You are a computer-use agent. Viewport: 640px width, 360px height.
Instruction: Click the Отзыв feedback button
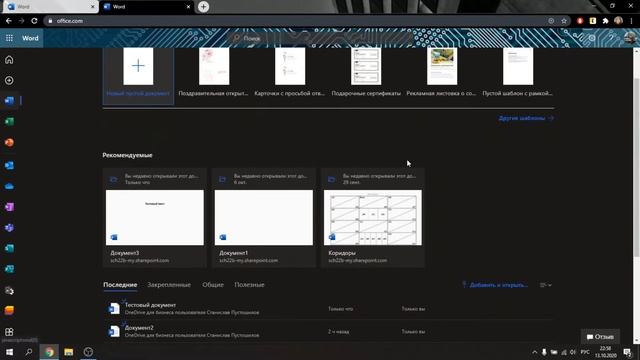tap(600, 337)
